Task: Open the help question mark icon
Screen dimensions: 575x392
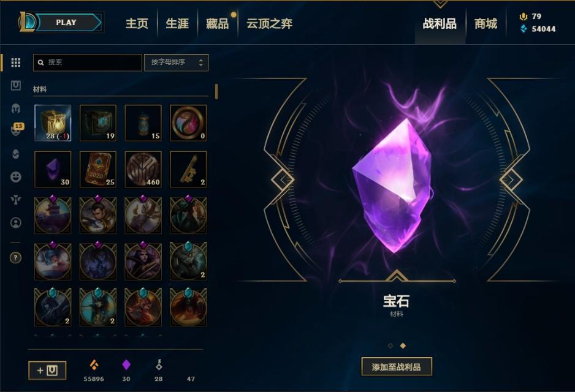Action: click(x=15, y=258)
